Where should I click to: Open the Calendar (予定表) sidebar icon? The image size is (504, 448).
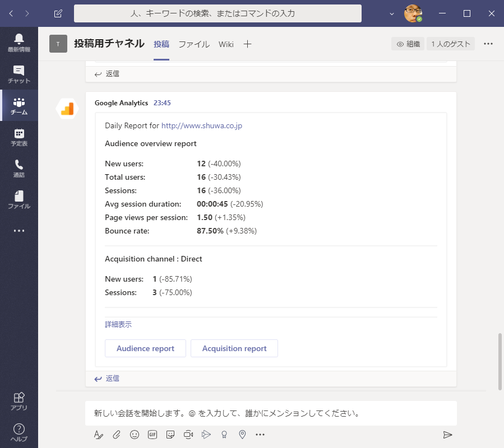click(x=19, y=137)
